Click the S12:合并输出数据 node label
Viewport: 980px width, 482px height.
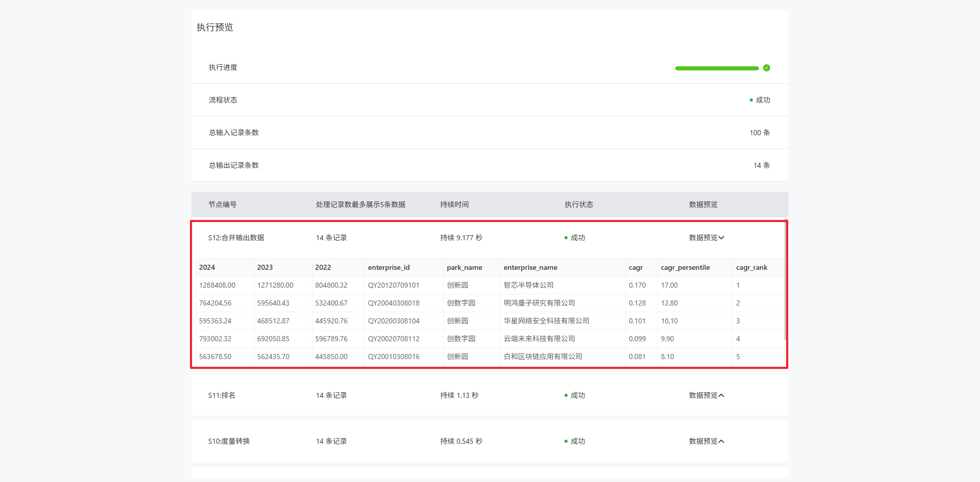pyautogui.click(x=236, y=238)
